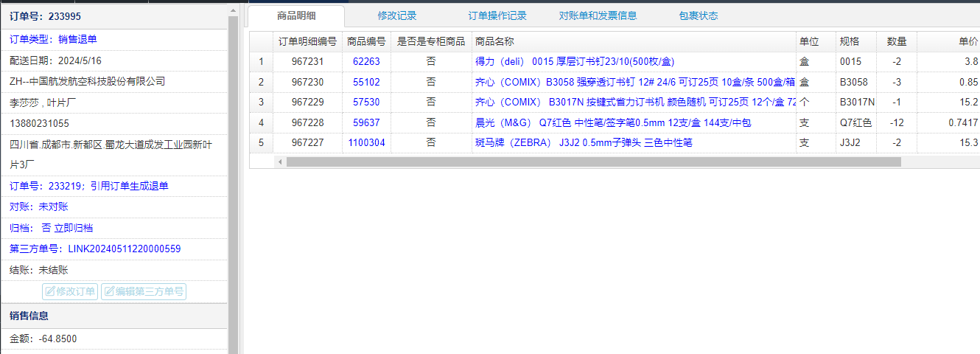Click the 销售信息 section header

click(x=114, y=316)
